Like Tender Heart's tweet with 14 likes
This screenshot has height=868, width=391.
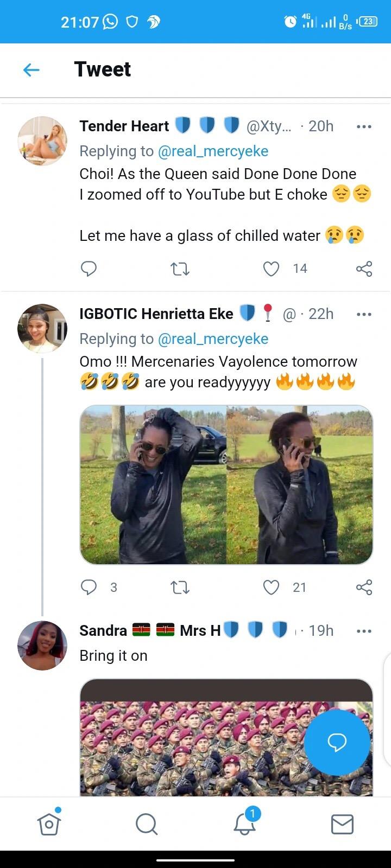(x=271, y=269)
